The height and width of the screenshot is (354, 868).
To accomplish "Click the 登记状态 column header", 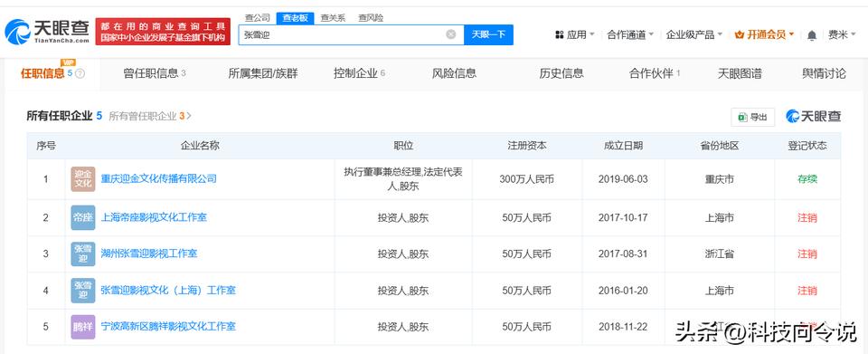I will coord(807,146).
